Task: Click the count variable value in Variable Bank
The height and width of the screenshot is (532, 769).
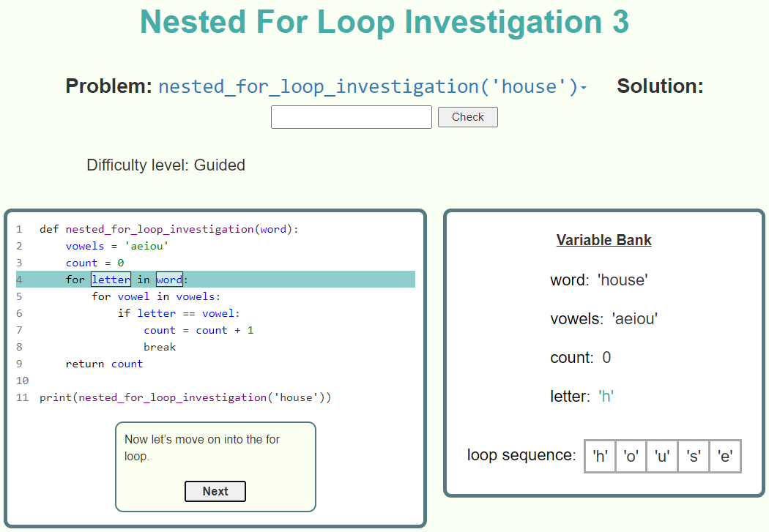Action: coord(606,358)
